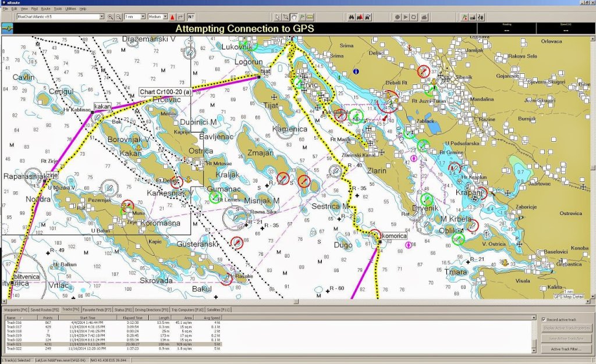Image resolution: width=596 pixels, height=364 pixels.
Task: Open the BlueChart Atlantic map product dropdown
Action: point(102,17)
